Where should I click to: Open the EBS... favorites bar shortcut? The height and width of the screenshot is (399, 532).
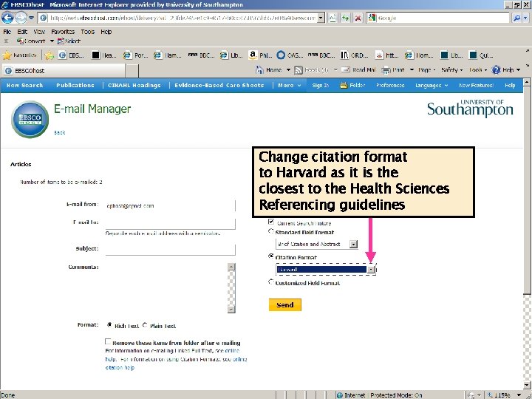coord(71,55)
